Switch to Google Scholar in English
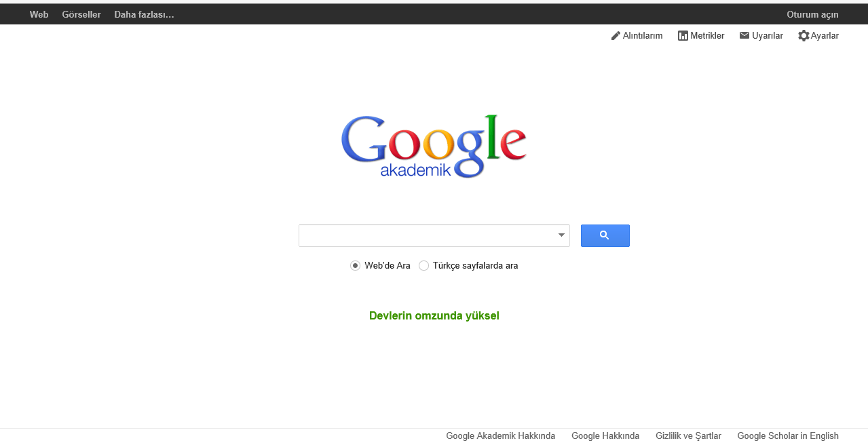Image resolution: width=868 pixels, height=447 pixels. 788,436
